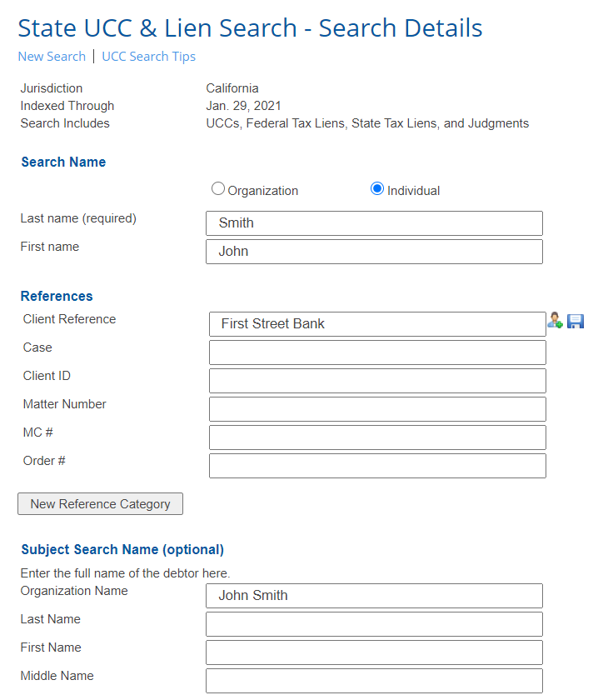Click the MC # input field
The width and height of the screenshot is (598, 700).
tap(377, 437)
